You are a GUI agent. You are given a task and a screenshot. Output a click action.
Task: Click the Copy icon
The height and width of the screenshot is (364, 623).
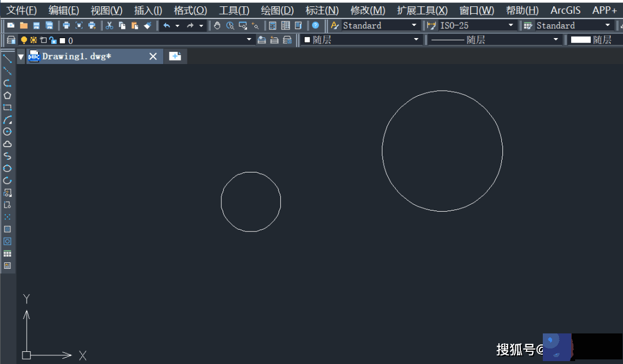pos(122,25)
